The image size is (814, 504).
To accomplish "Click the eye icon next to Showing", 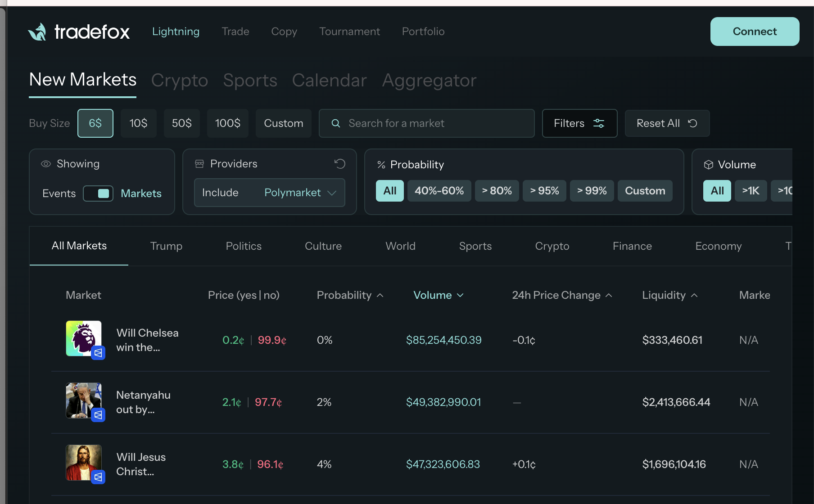I will 45,164.
